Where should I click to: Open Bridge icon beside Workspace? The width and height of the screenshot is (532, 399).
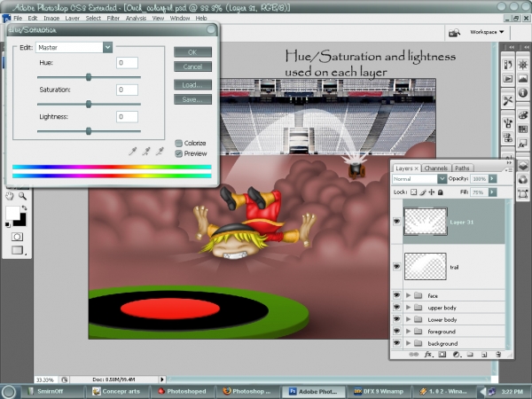(454, 33)
